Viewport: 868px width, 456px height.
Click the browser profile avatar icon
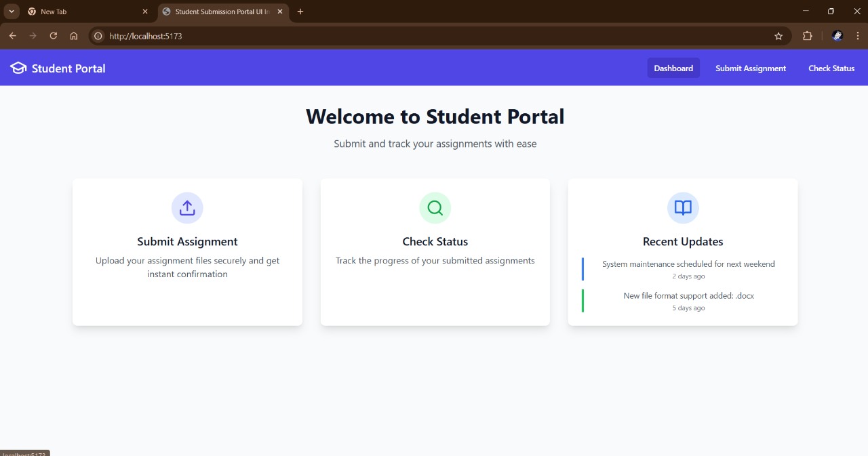click(837, 36)
